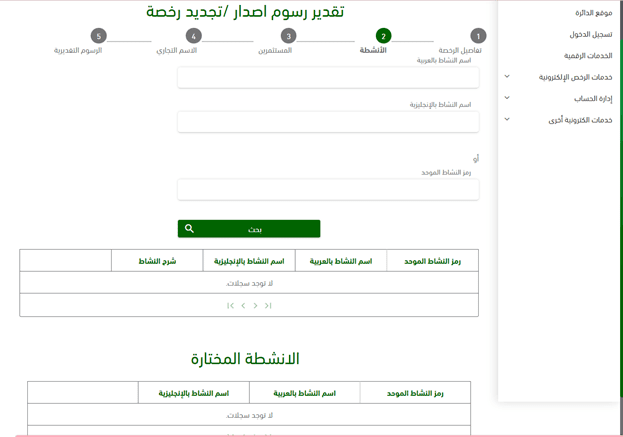Screen dimensions: 623x437
Task: Click الانشطة المختارة heading
Action: (245, 359)
